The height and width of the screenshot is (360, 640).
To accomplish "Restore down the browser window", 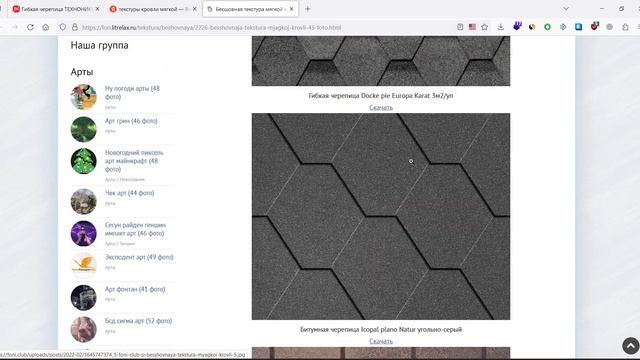I will [621, 9].
